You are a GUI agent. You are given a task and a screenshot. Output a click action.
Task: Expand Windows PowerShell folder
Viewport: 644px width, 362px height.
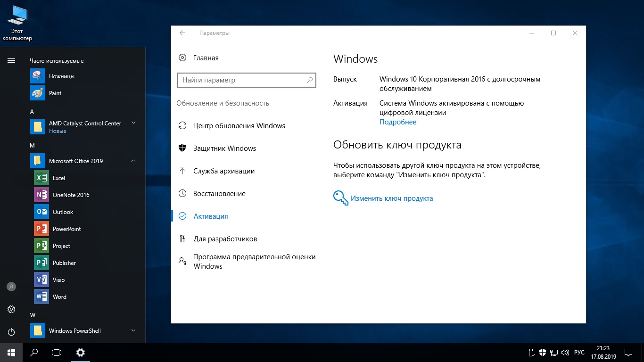pos(133,330)
